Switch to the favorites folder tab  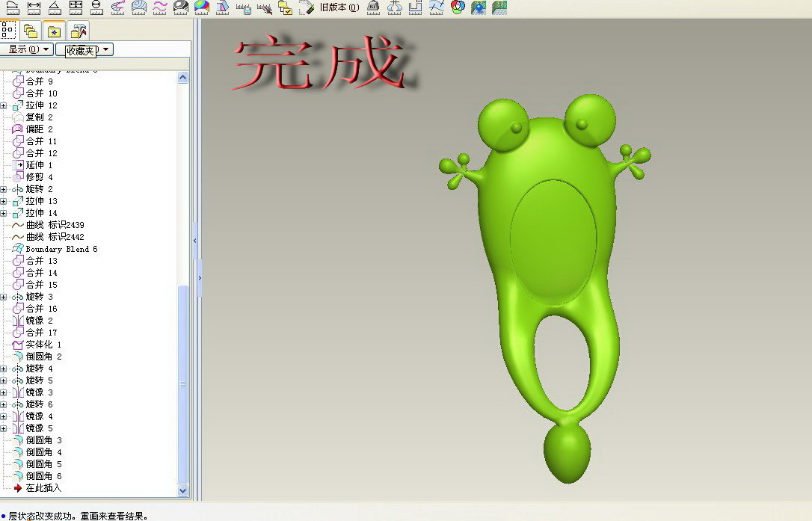coord(54,31)
